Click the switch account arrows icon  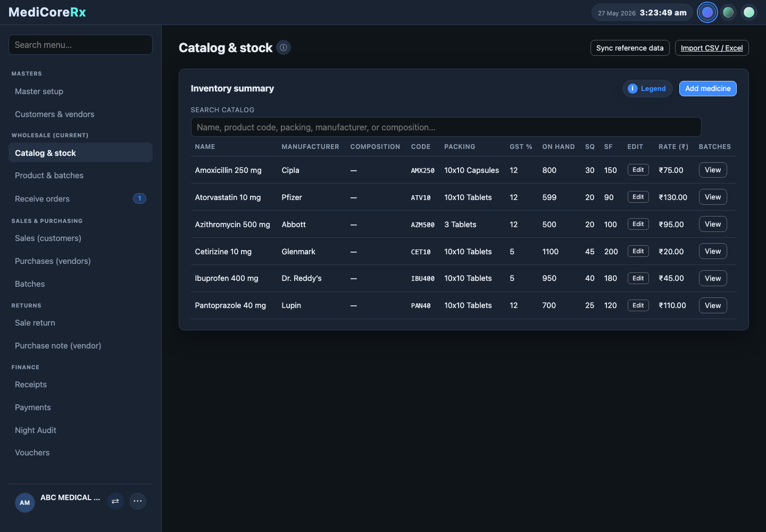tap(115, 501)
